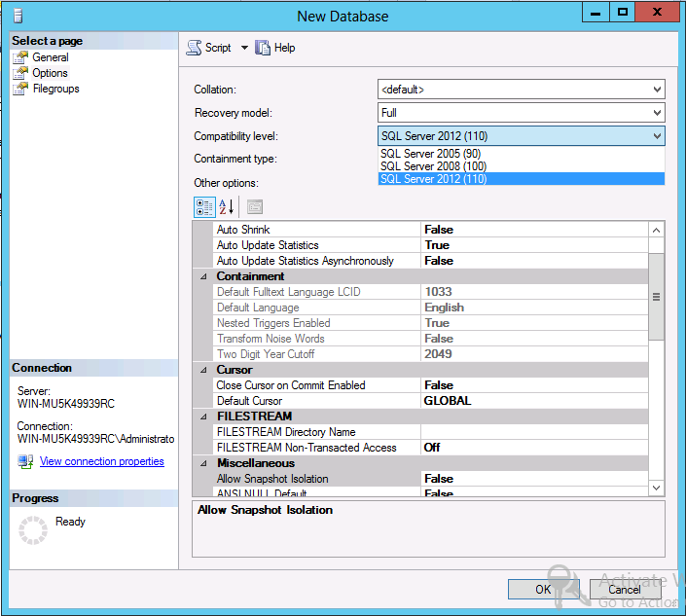The height and width of the screenshot is (616, 686).
Task: Open the Recovery model dropdown
Action: click(x=521, y=113)
